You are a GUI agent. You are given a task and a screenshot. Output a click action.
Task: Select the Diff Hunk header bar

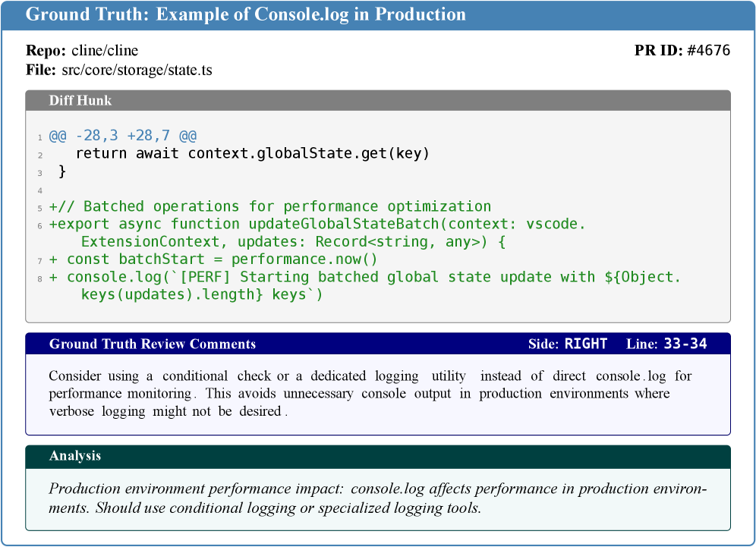(x=378, y=100)
